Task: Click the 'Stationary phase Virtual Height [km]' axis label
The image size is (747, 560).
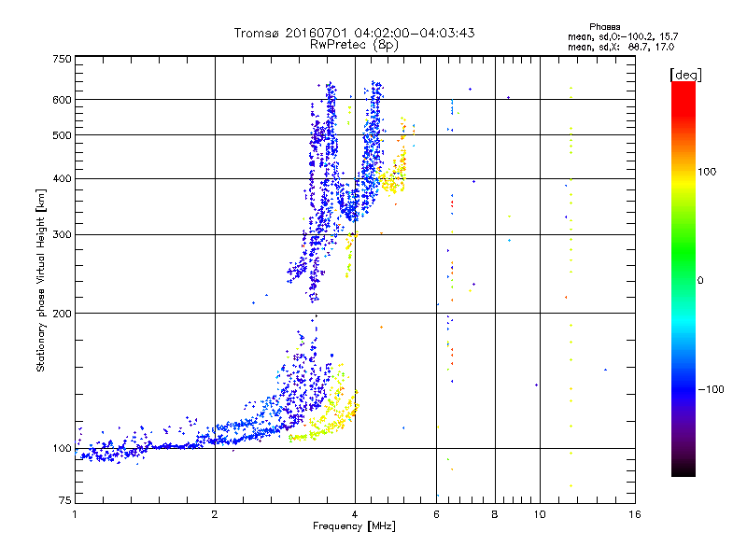Action: [x=40, y=280]
